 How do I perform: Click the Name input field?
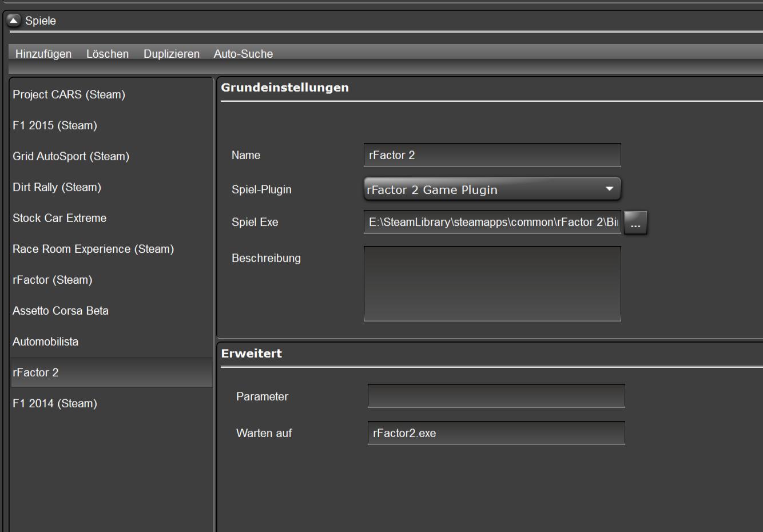(492, 155)
